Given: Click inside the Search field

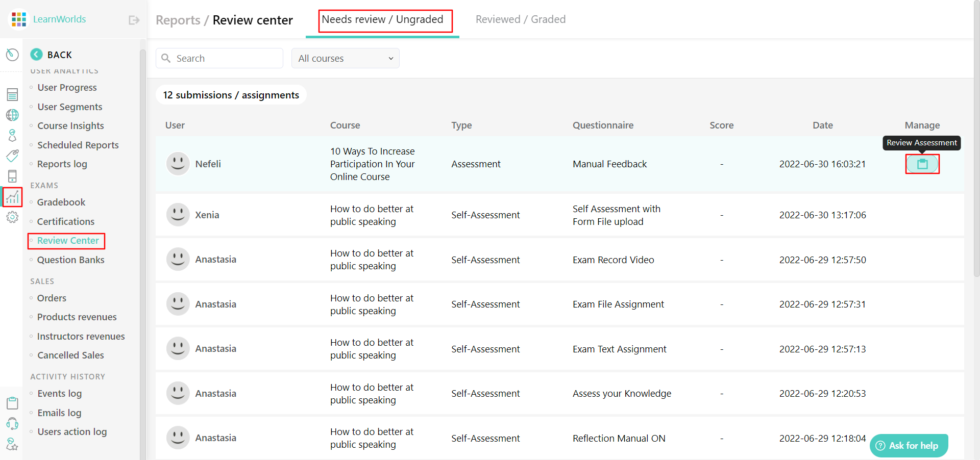Looking at the screenshot, I should pos(219,58).
